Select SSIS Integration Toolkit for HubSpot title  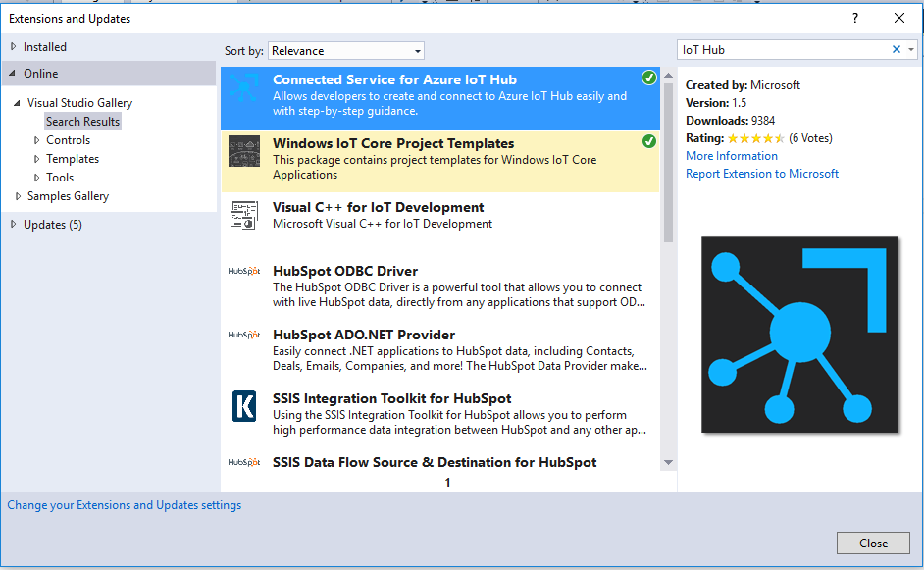tap(392, 398)
